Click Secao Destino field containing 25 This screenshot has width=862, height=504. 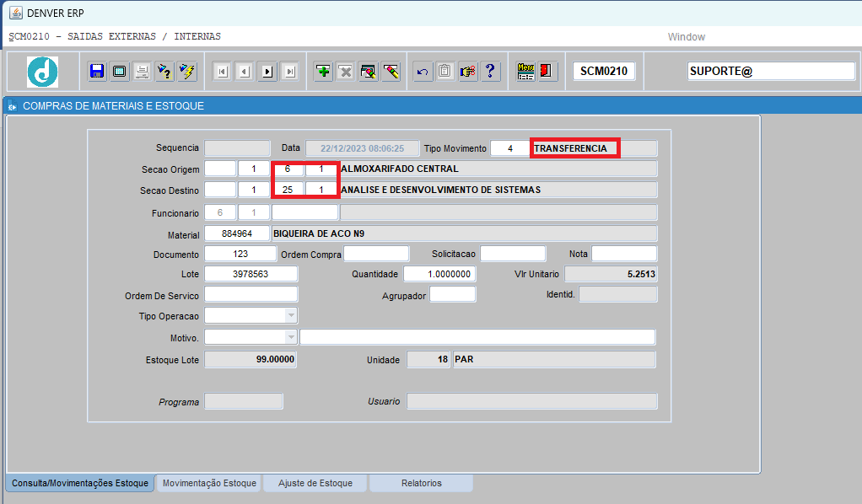(x=288, y=190)
